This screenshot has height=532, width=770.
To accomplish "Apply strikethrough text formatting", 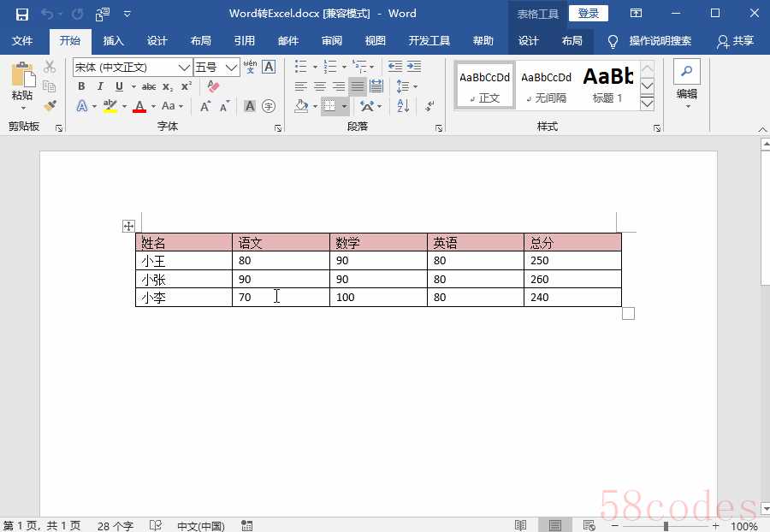I will click(x=149, y=86).
